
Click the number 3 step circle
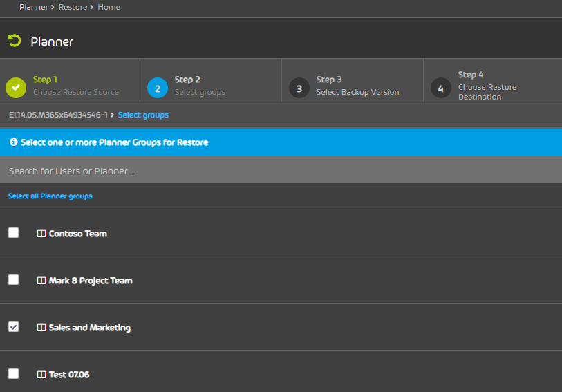click(x=299, y=88)
